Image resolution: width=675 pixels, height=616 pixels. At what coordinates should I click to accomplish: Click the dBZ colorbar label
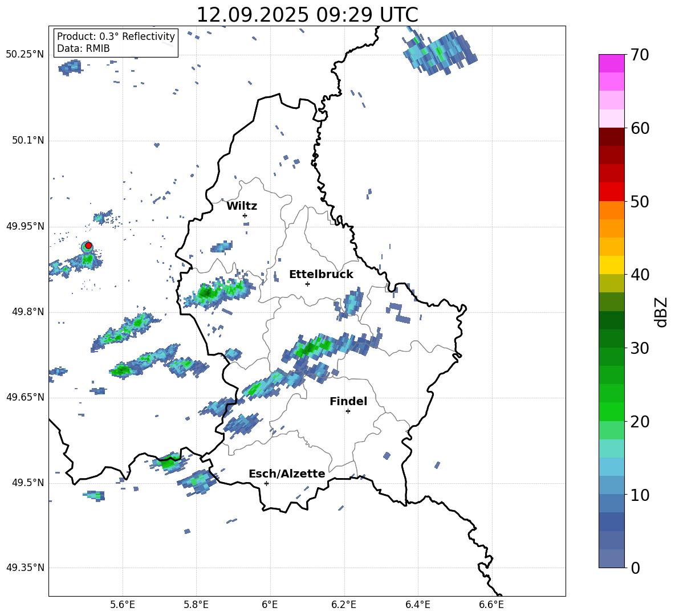pyautogui.click(x=662, y=312)
